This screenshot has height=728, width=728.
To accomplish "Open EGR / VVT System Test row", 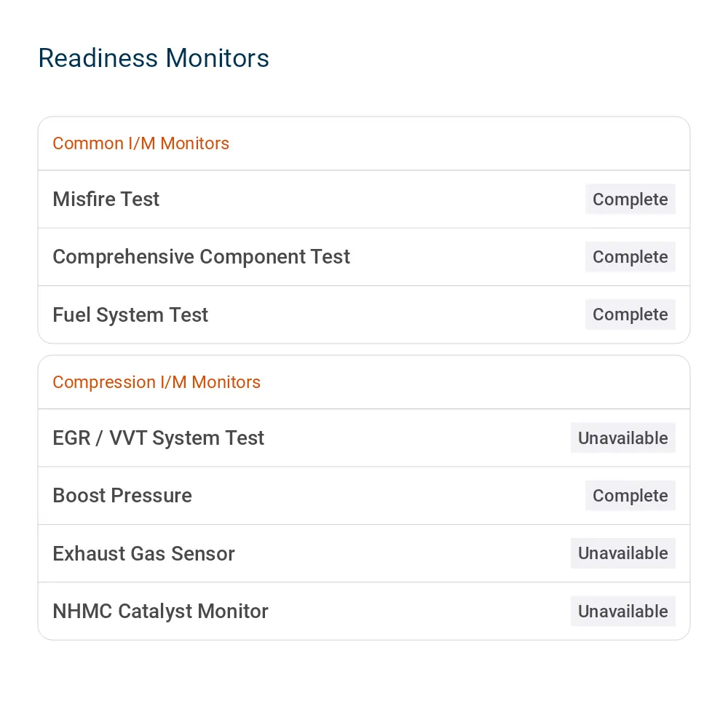I will tap(364, 438).
